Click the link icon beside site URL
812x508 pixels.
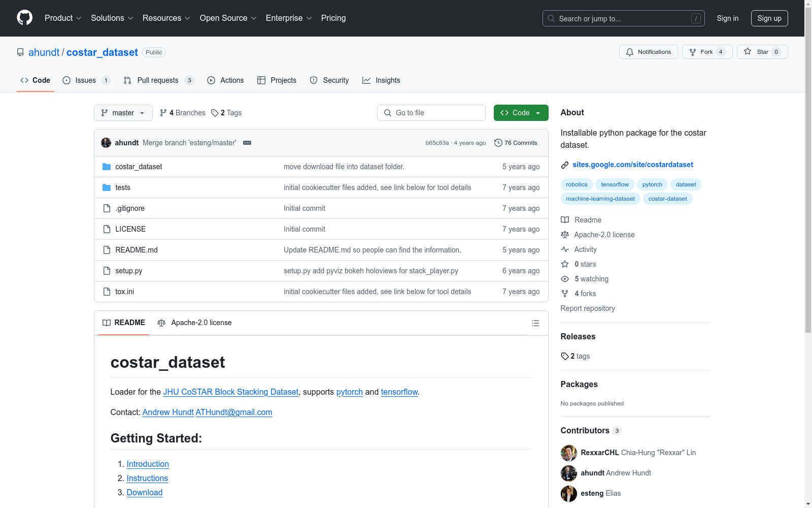[565, 165]
